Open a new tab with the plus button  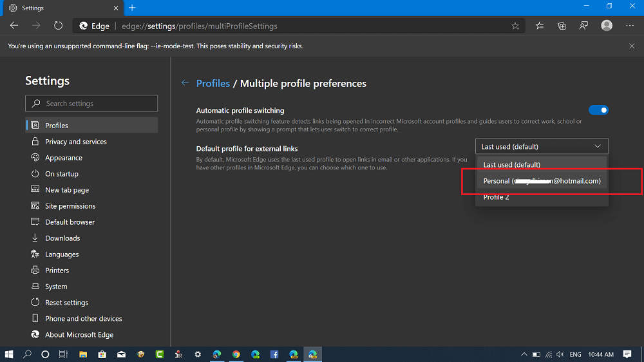(132, 8)
